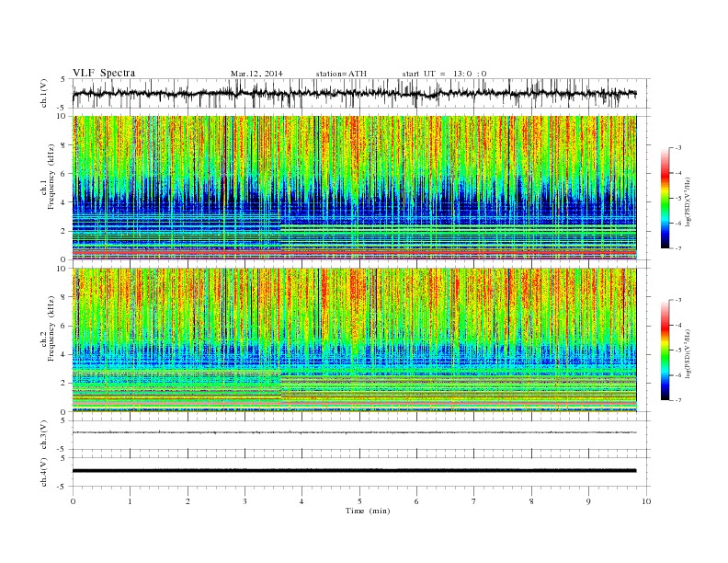
Task: Click the "-7" tick on ch.1 colorbar
Action: [x=678, y=249]
